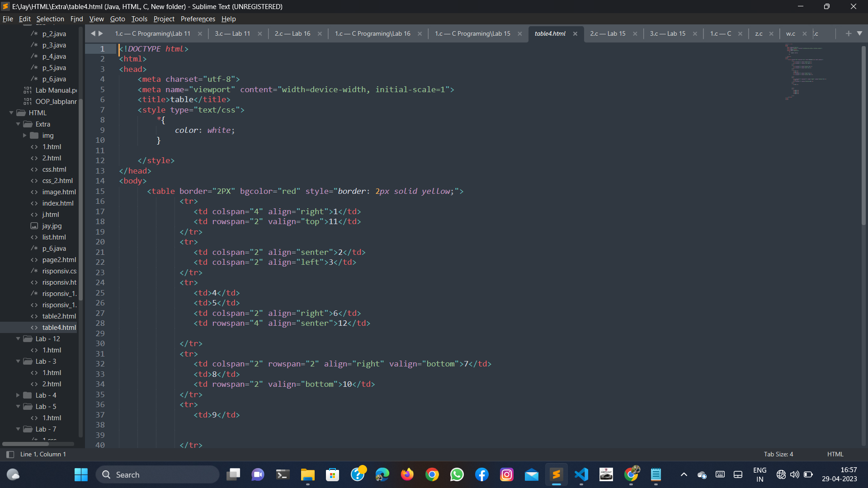The width and height of the screenshot is (868, 488).
Task: Close the table4.html tab
Action: 575,34
